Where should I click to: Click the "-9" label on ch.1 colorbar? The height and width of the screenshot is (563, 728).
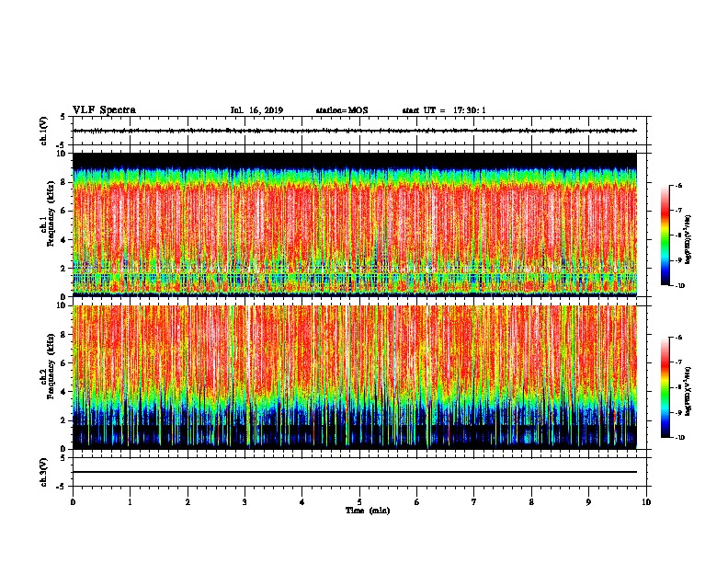678,260
